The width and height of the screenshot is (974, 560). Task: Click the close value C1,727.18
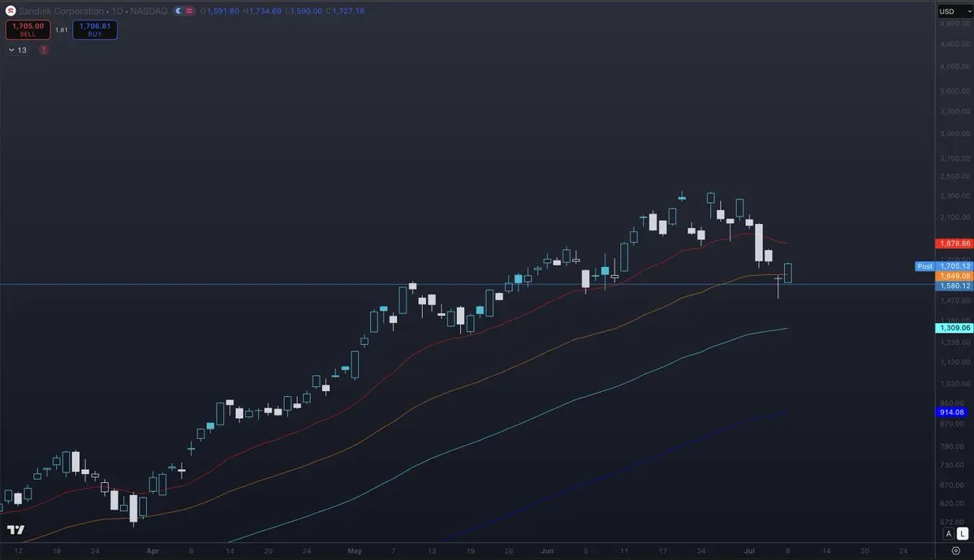coord(346,11)
